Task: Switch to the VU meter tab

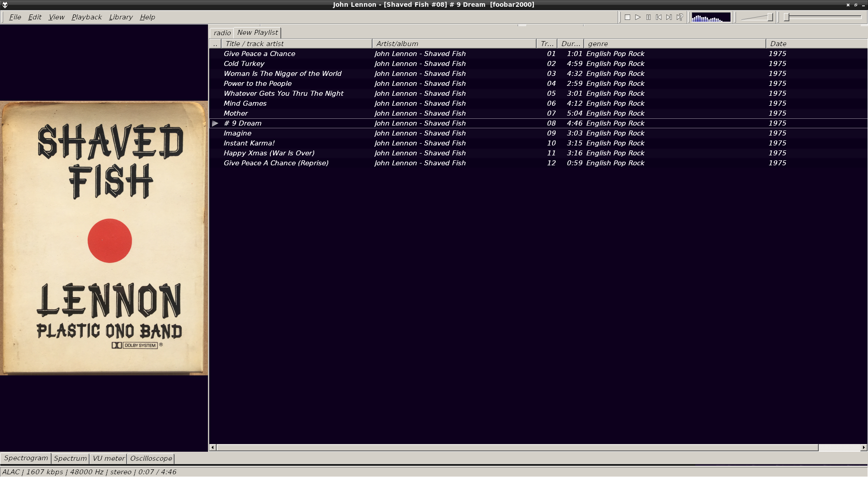Action: pos(108,458)
